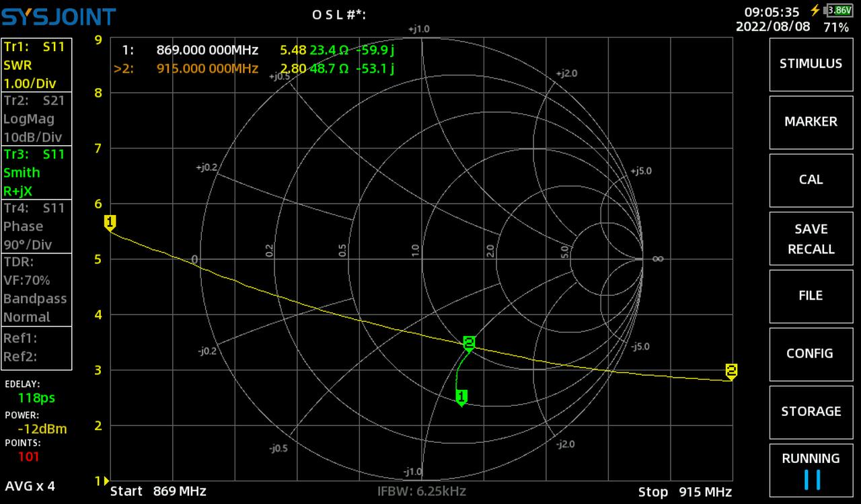Click marker 1 frequency 869.000 000MHz

click(x=207, y=50)
